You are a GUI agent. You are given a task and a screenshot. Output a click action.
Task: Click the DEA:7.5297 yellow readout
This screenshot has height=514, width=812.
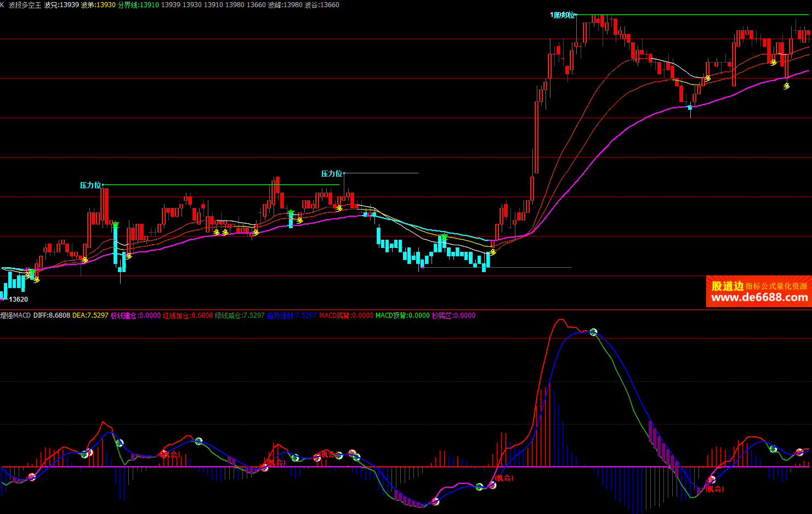click(x=90, y=315)
